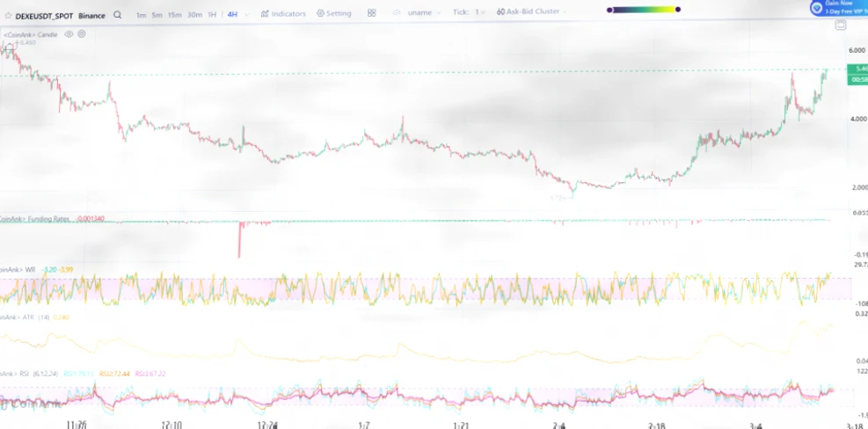Click the screenshot icon above the price axis
Screen dimensions: 868x429
(841, 25)
